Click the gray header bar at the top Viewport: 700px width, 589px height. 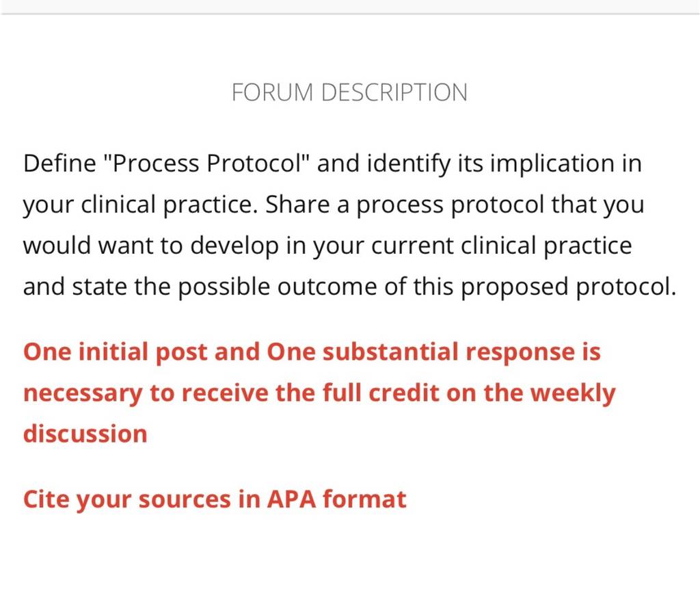coord(350,7)
